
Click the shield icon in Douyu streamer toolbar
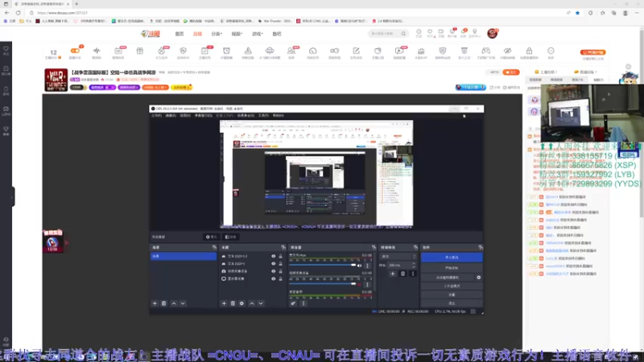(x=442, y=51)
